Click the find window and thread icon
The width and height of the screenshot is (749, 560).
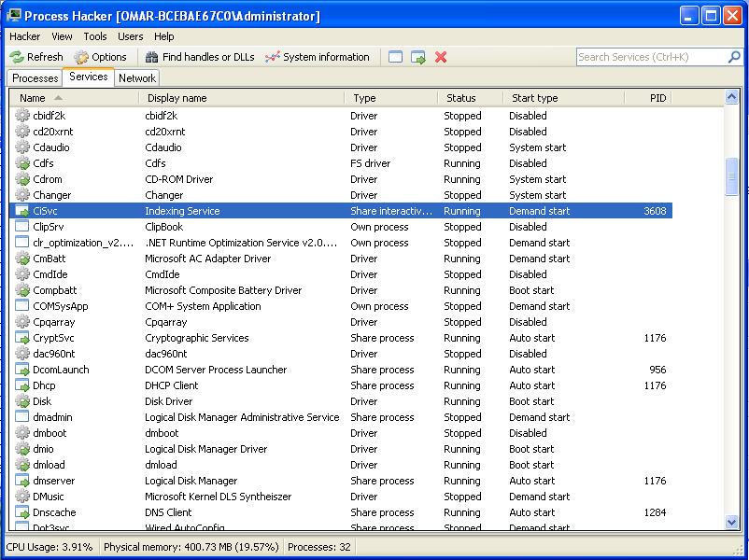[x=417, y=57]
